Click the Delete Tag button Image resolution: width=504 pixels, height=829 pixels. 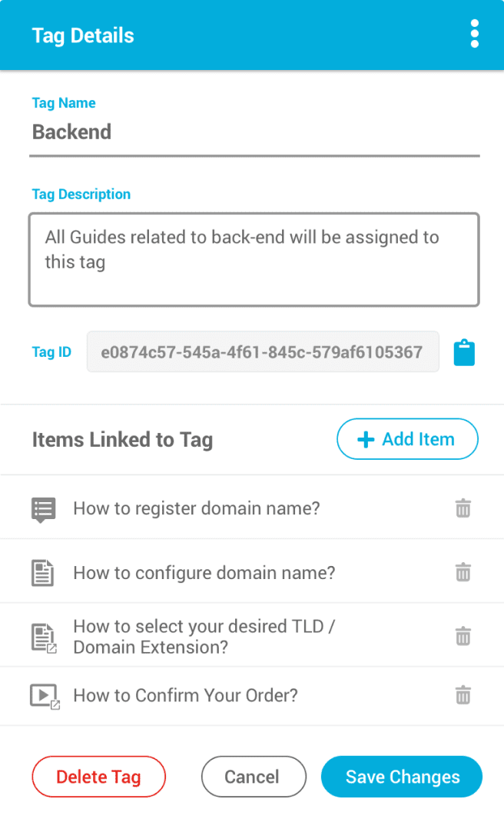tap(99, 777)
